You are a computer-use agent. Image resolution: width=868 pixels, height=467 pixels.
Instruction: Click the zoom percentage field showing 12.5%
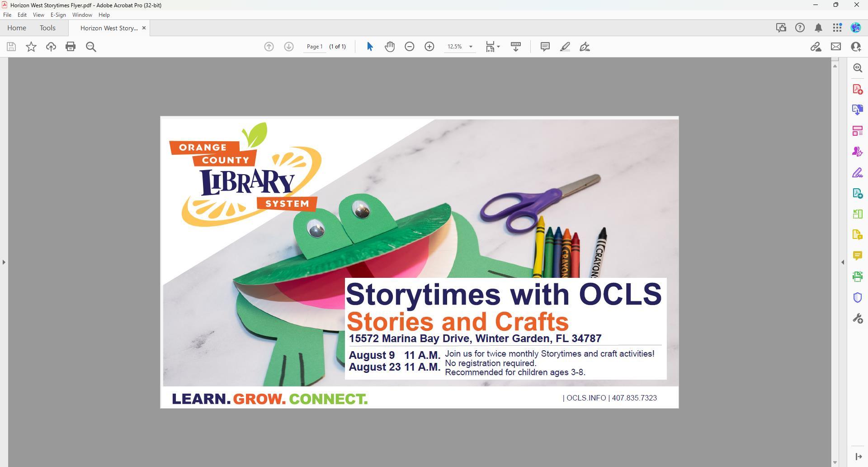pos(455,47)
